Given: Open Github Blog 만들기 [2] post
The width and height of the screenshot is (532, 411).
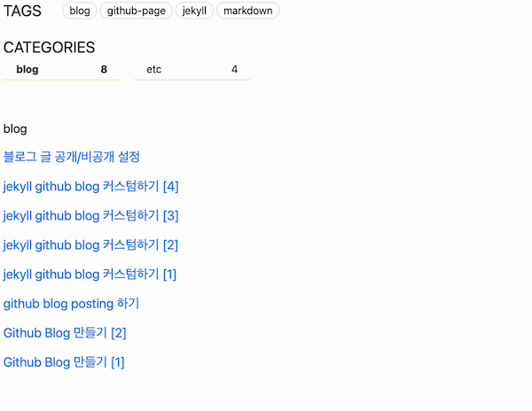Looking at the screenshot, I should coord(65,333).
